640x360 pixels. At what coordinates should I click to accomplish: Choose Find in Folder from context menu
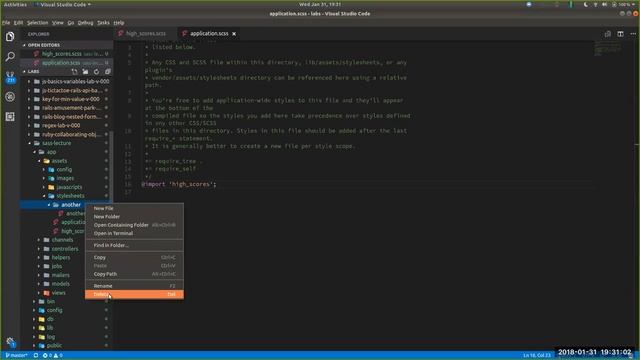tap(134, 245)
